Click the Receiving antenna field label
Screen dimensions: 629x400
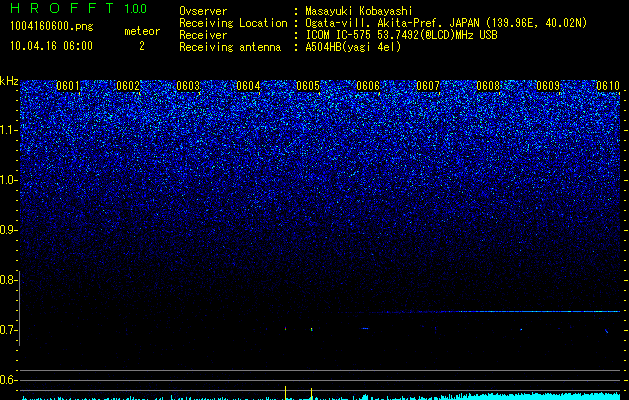click(230, 47)
